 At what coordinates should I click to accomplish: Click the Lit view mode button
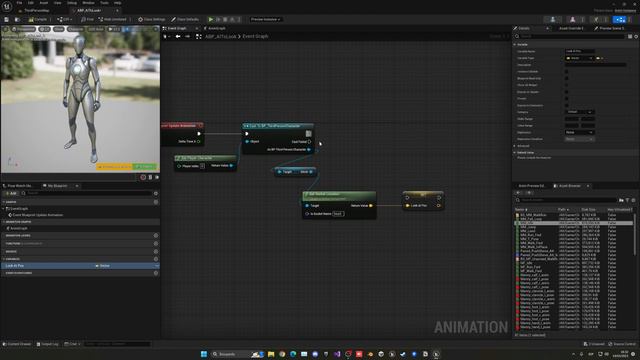[44, 29]
